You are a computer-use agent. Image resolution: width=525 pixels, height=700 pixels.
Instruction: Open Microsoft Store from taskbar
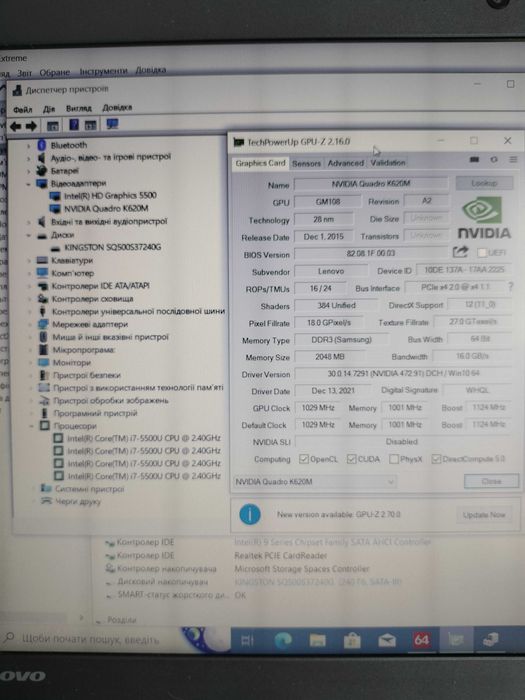pyautogui.click(x=352, y=641)
